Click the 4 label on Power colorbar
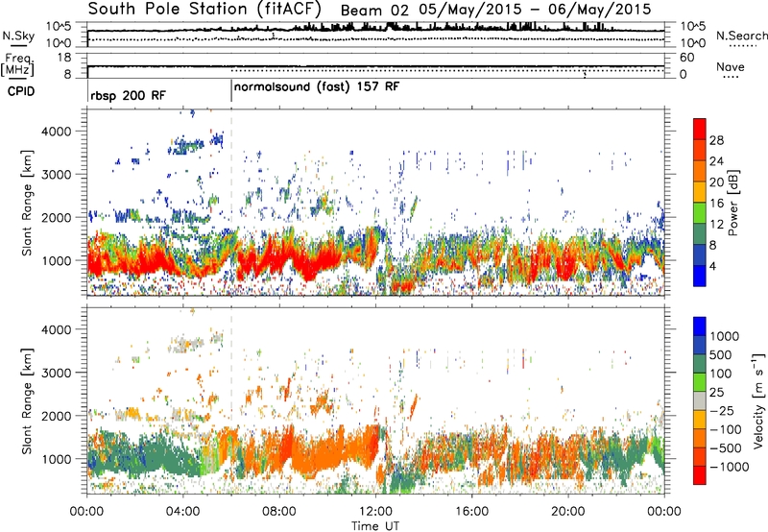The height and width of the screenshot is (532, 768). tap(713, 266)
